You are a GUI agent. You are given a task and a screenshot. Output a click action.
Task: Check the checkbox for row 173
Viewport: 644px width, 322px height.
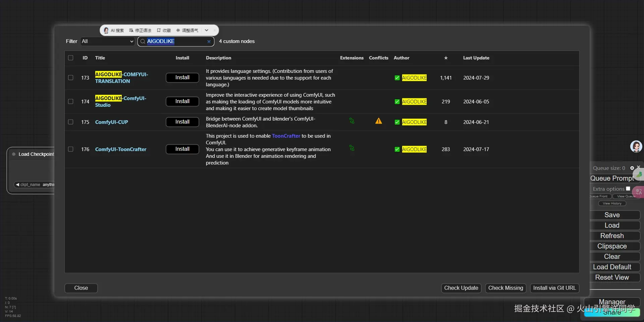[70, 78]
